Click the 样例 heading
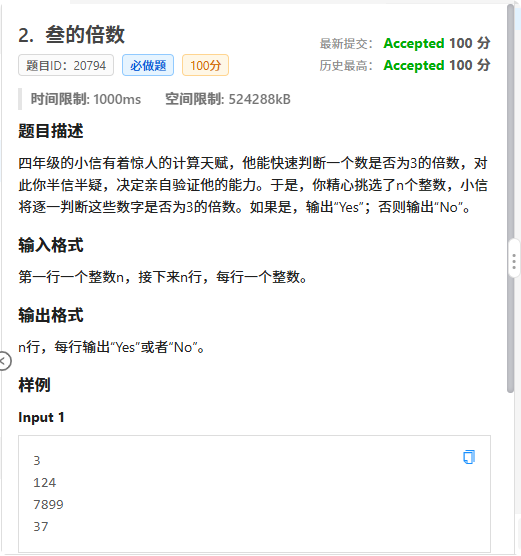This screenshot has height=556, width=521. (x=34, y=385)
